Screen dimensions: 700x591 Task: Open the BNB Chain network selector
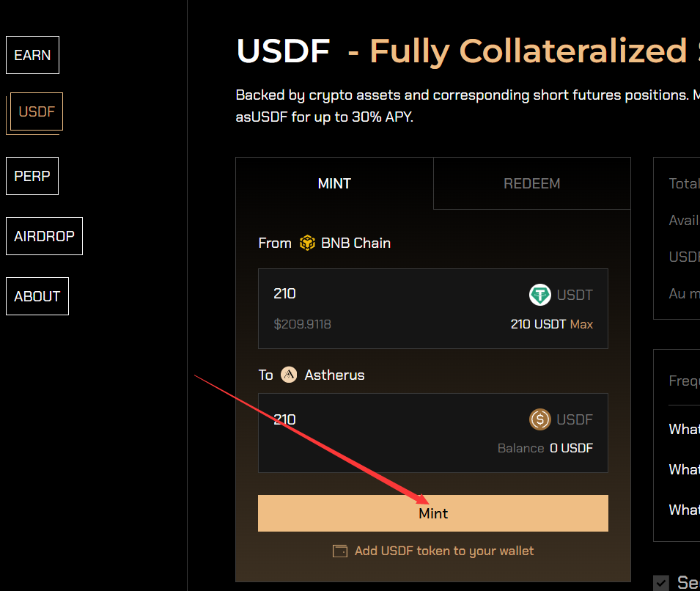tap(345, 243)
